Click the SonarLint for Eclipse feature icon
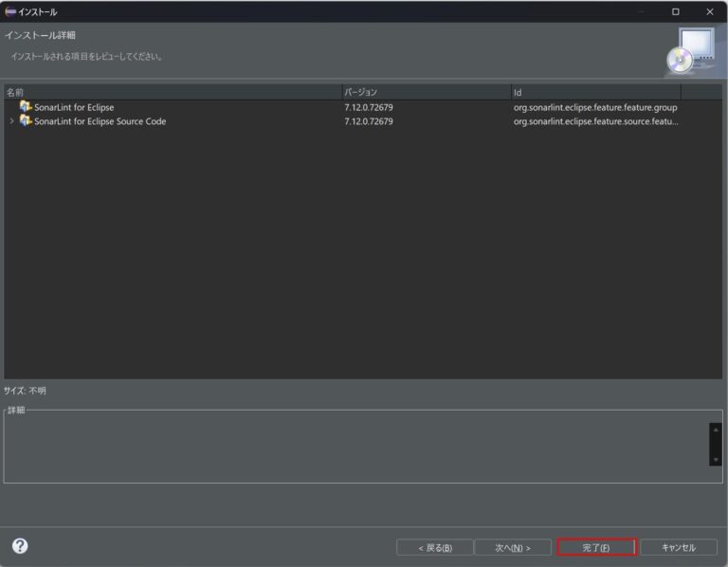This screenshot has width=728, height=567. [x=26, y=107]
